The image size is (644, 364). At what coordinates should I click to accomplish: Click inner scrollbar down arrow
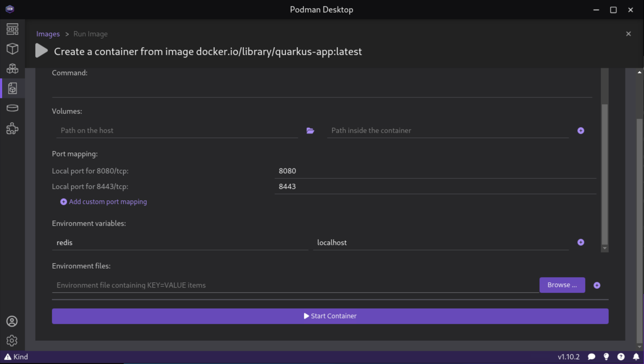(604, 248)
